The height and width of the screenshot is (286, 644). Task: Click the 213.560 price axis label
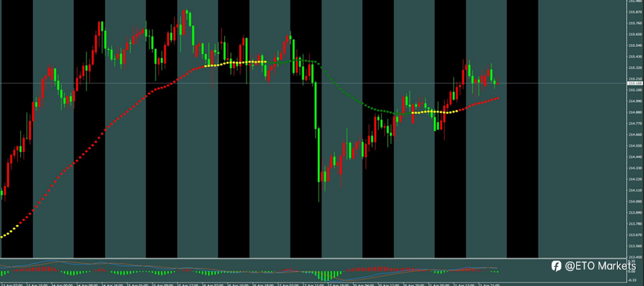tap(635, 246)
